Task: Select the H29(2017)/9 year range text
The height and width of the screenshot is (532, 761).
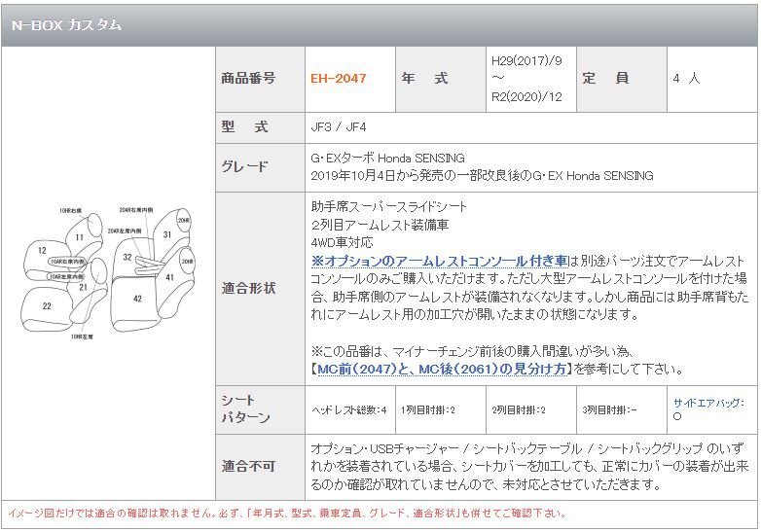Action: tap(526, 79)
